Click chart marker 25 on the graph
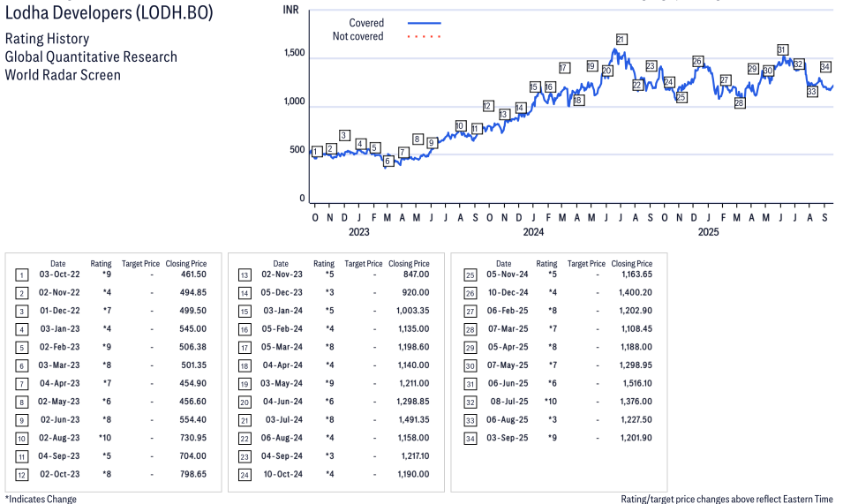 click(x=681, y=97)
